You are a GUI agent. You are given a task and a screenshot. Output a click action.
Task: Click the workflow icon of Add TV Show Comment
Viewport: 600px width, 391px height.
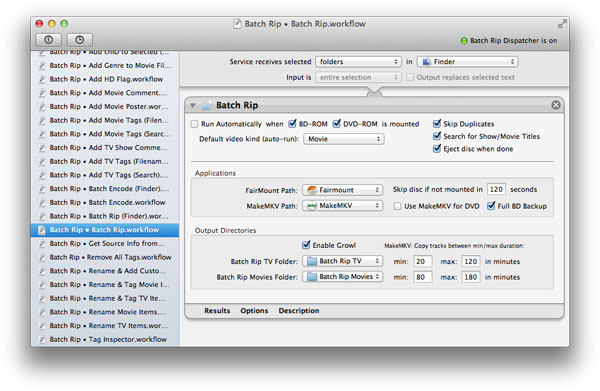point(42,148)
